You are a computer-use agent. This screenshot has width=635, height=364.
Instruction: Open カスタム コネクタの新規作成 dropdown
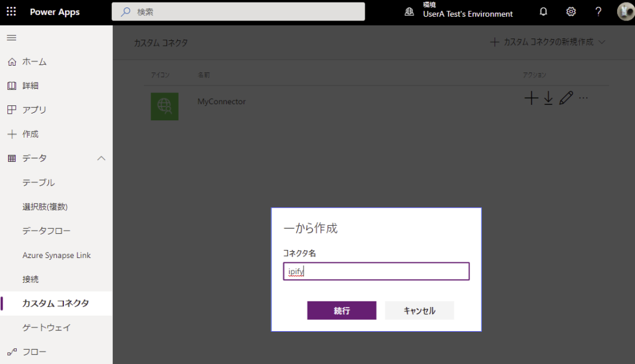[x=548, y=42]
